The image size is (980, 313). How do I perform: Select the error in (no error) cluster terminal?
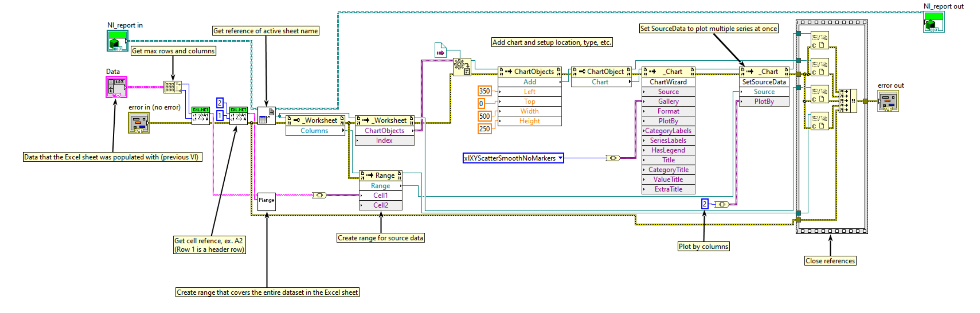139,123
